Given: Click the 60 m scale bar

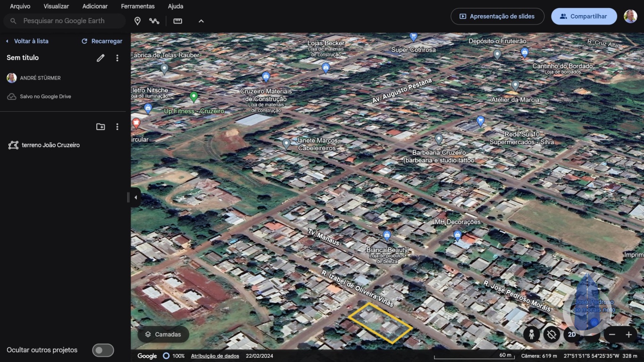Looking at the screenshot, I should (x=474, y=356).
